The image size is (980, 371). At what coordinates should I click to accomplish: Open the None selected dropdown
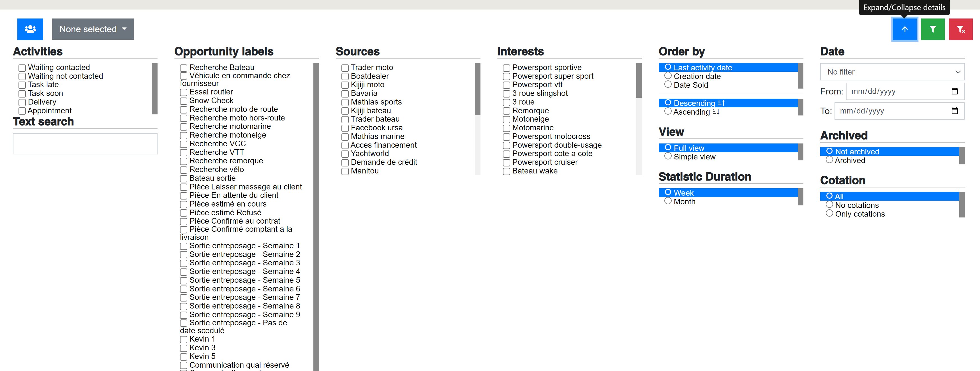coord(93,29)
